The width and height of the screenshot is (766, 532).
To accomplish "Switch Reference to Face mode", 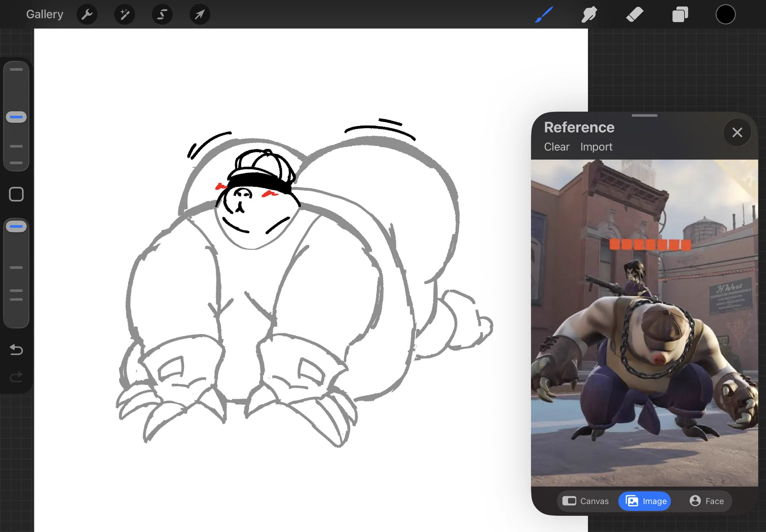I will (x=707, y=501).
